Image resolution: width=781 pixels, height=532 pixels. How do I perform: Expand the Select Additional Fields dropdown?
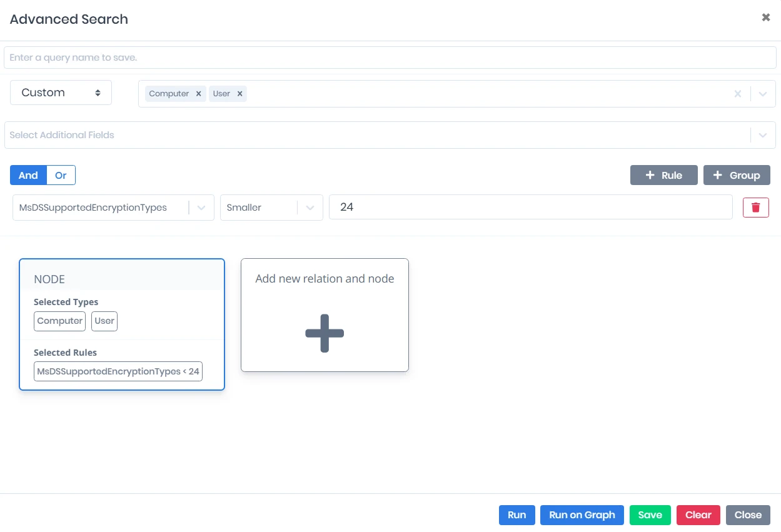[x=763, y=135]
